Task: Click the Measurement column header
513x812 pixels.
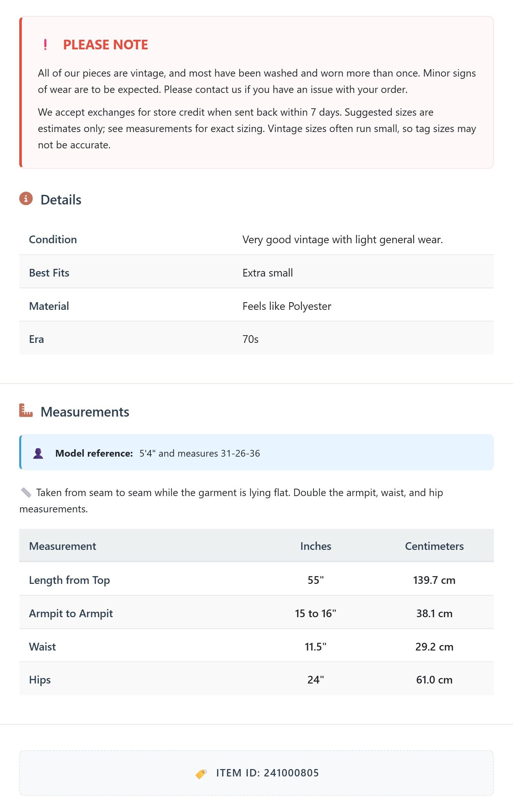Action: (63, 546)
